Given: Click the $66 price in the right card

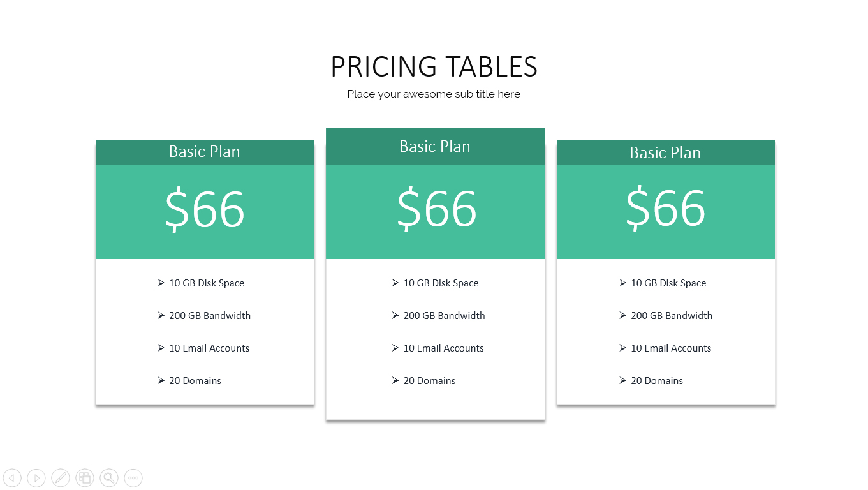Looking at the screenshot, I should 665,208.
